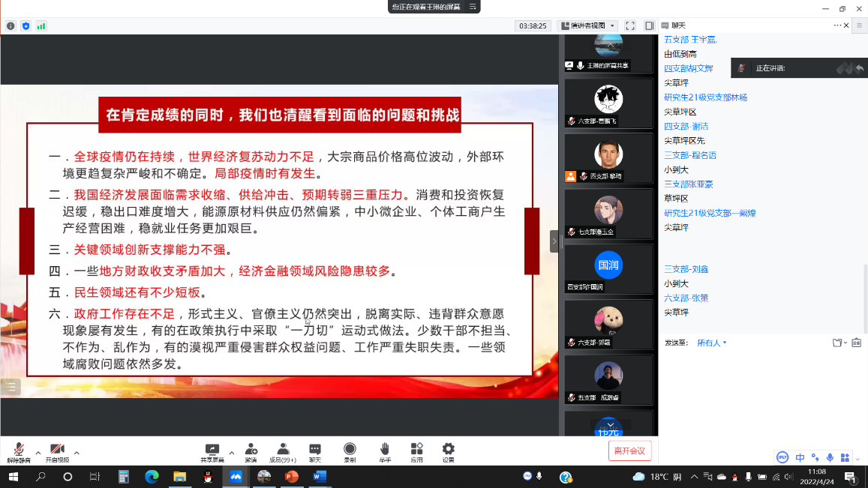Toggle the side panel layout button
This screenshot has height=488, width=868.
(649, 25)
